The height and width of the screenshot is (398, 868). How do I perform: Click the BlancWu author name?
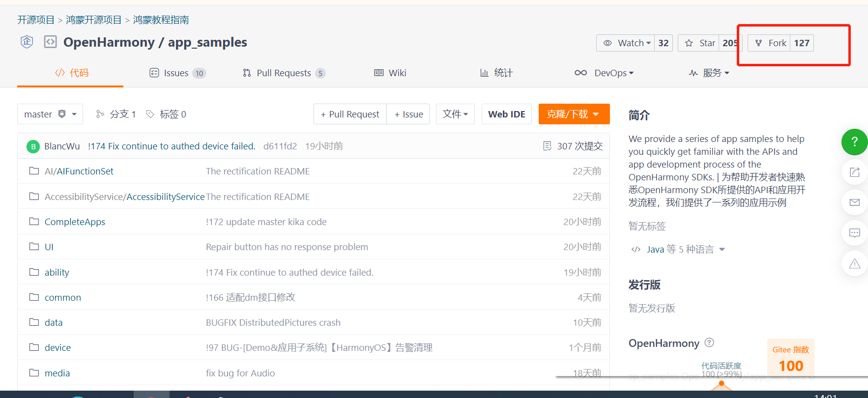[62, 146]
